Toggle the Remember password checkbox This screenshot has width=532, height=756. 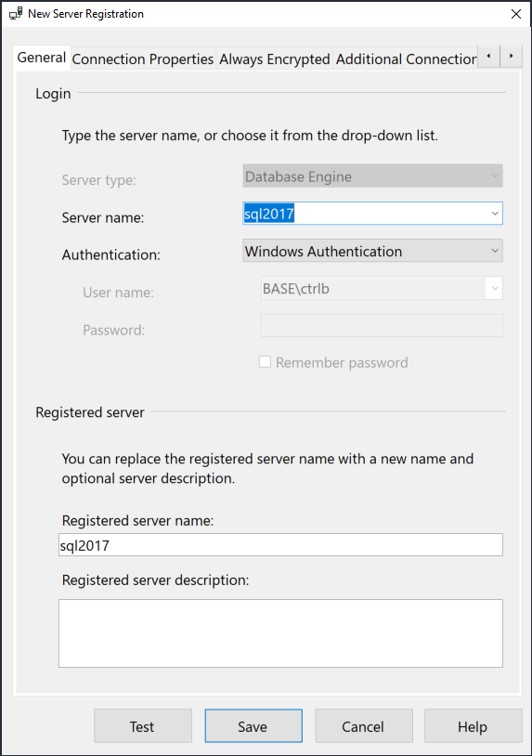point(265,361)
